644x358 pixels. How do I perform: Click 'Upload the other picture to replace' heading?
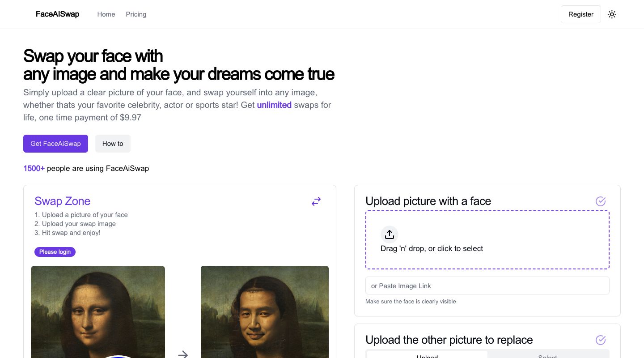pyautogui.click(x=449, y=340)
